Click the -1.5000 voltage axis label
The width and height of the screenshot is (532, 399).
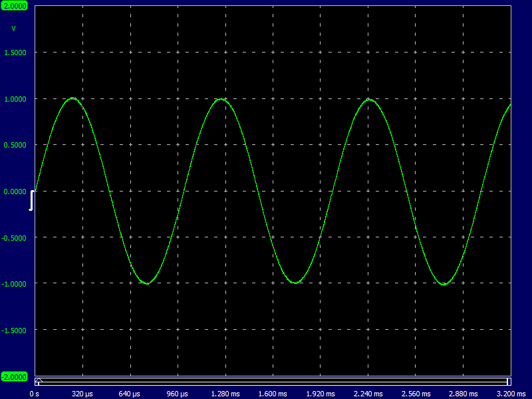(14, 331)
